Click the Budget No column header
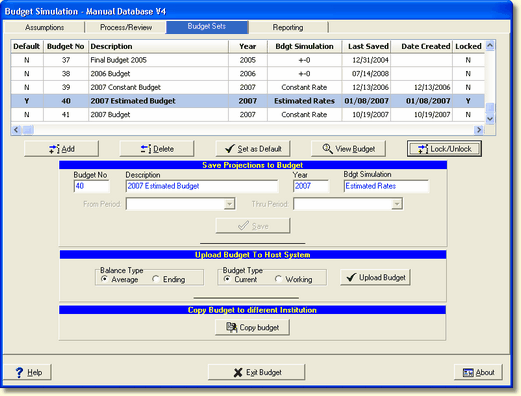The width and height of the screenshot is (521, 396). pos(65,46)
